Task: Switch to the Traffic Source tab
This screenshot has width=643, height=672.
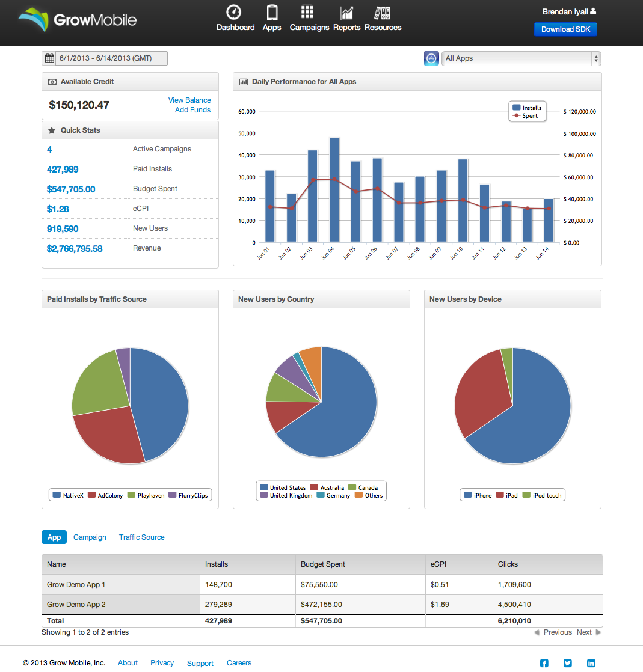Action: tap(141, 537)
